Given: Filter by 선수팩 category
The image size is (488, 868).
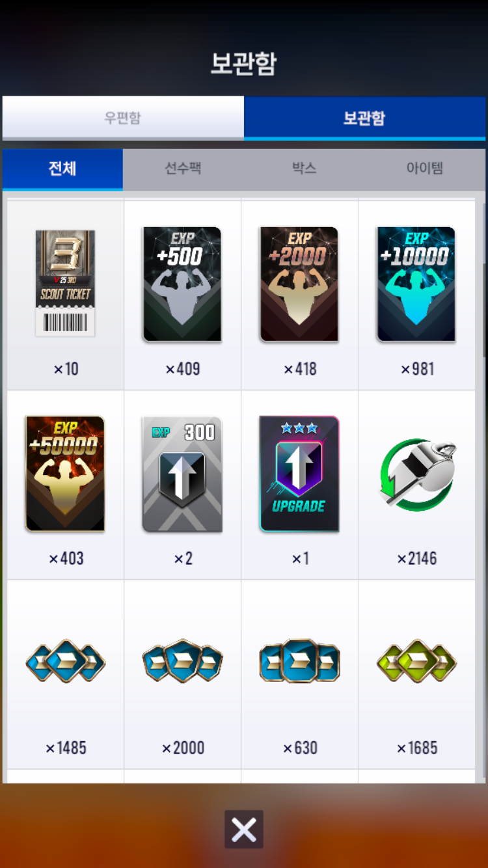Looking at the screenshot, I should point(183,169).
